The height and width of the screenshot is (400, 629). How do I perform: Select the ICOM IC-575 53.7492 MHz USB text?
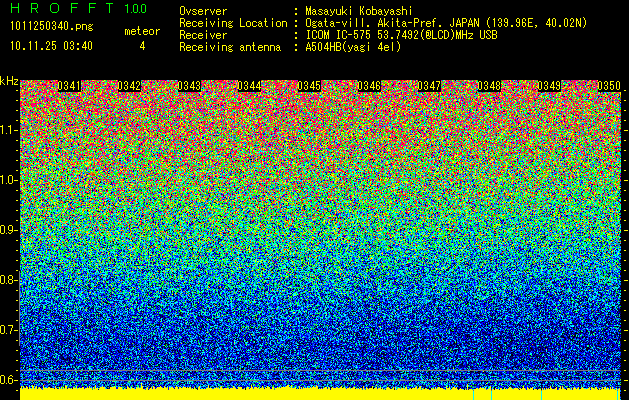(401, 35)
